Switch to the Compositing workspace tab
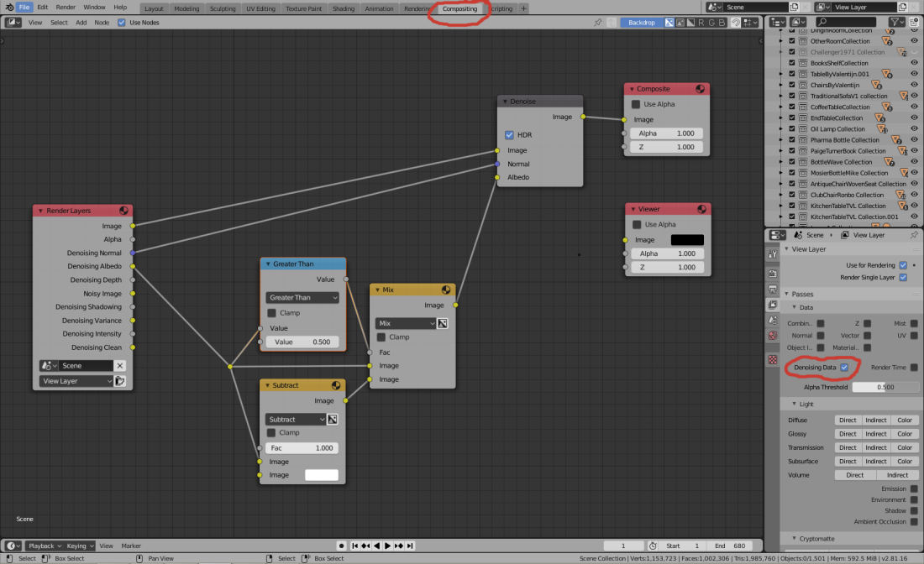Image resolution: width=924 pixels, height=564 pixels. pyautogui.click(x=459, y=9)
